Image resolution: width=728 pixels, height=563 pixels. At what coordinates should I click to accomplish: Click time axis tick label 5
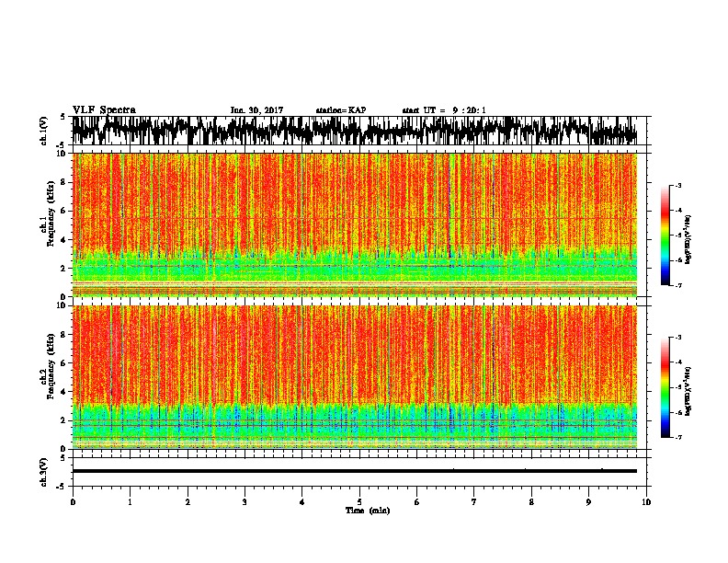(359, 502)
